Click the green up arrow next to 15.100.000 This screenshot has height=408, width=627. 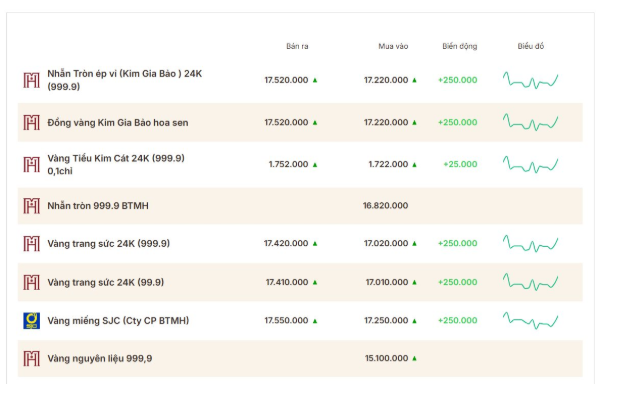click(414, 358)
